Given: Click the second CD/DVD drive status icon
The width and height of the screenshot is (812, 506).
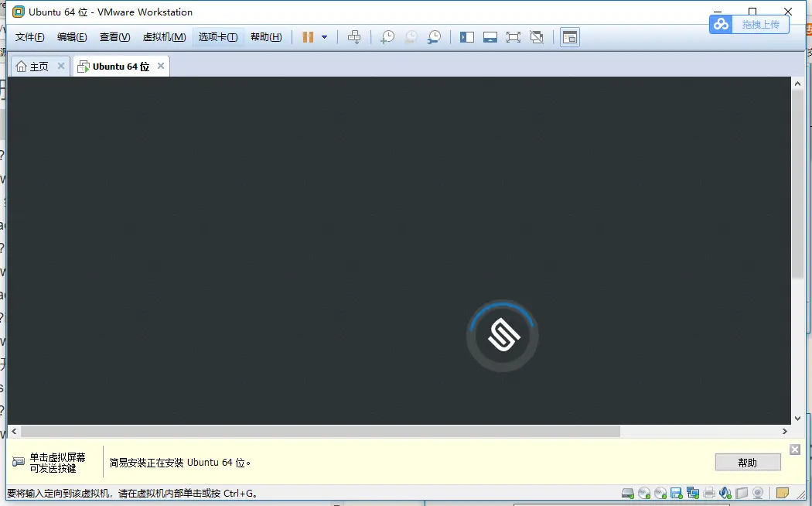Looking at the screenshot, I should pos(660,493).
